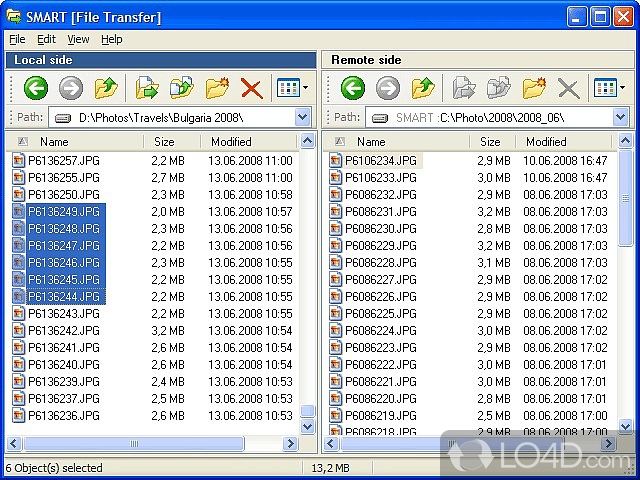
Task: Sort Remote side list by Size column
Action: (x=493, y=142)
